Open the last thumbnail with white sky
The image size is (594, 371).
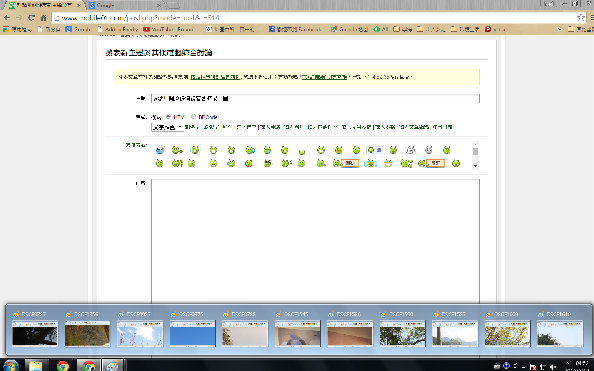coord(560,333)
